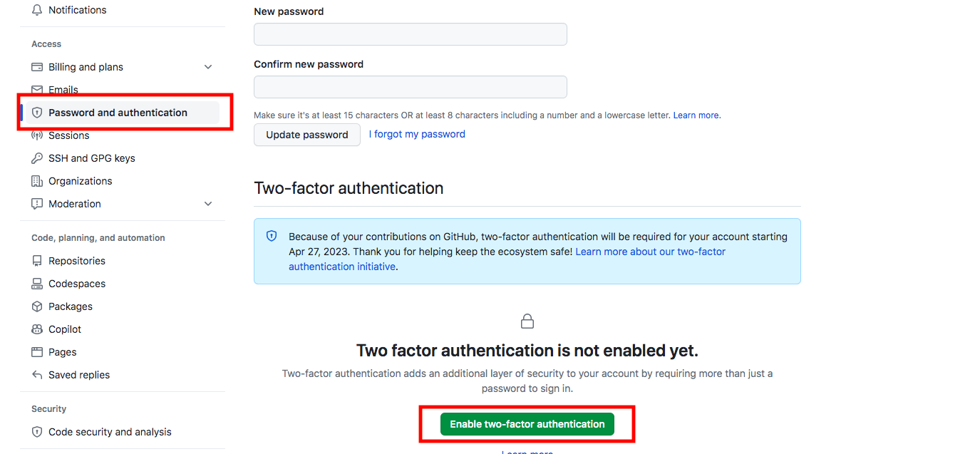980x454 pixels.
Task: Click Enable two-factor authentication
Action: (527, 423)
